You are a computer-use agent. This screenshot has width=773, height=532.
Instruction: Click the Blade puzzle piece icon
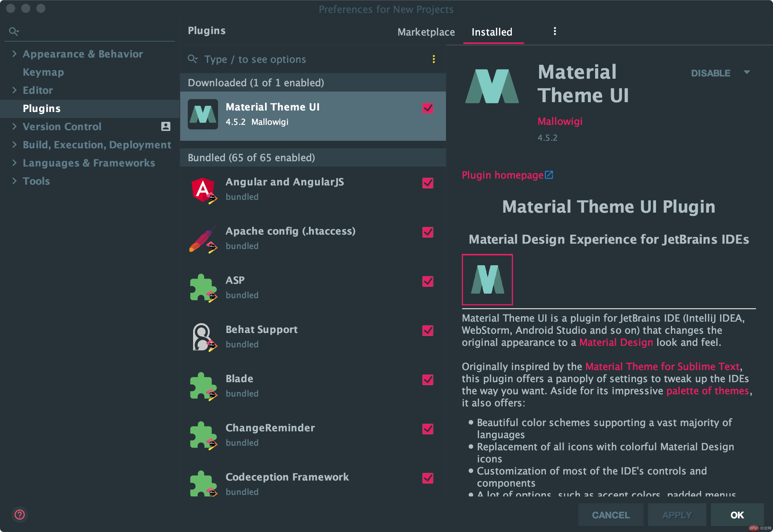203,387
